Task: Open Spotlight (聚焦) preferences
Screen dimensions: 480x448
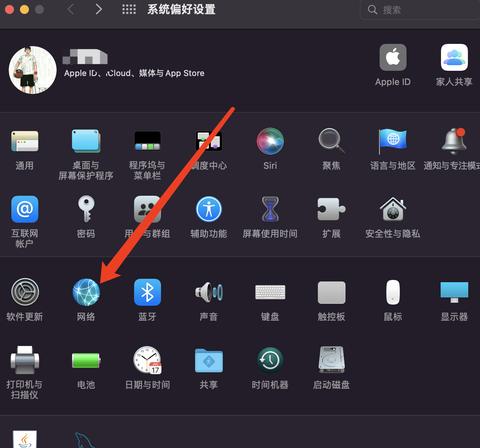Action: (331, 141)
